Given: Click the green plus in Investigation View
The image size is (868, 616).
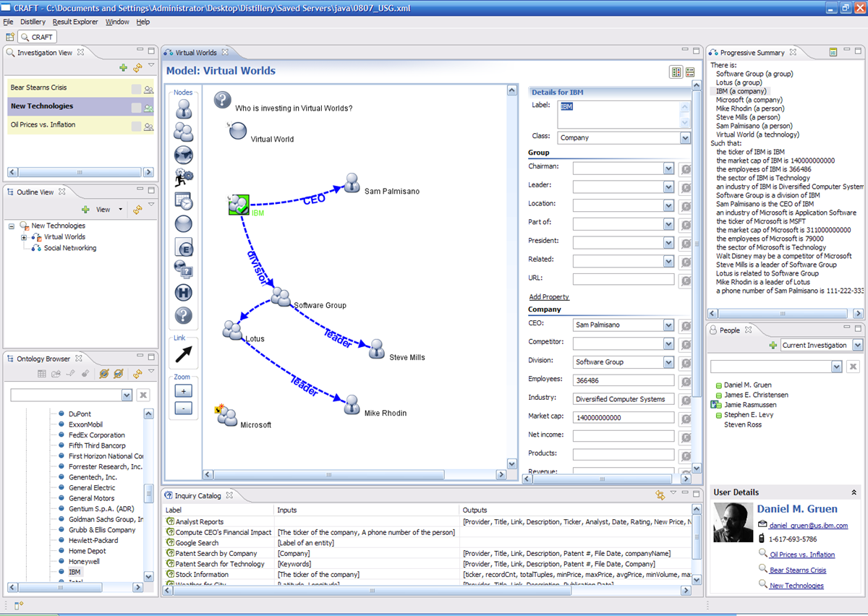Looking at the screenshot, I should click(124, 67).
